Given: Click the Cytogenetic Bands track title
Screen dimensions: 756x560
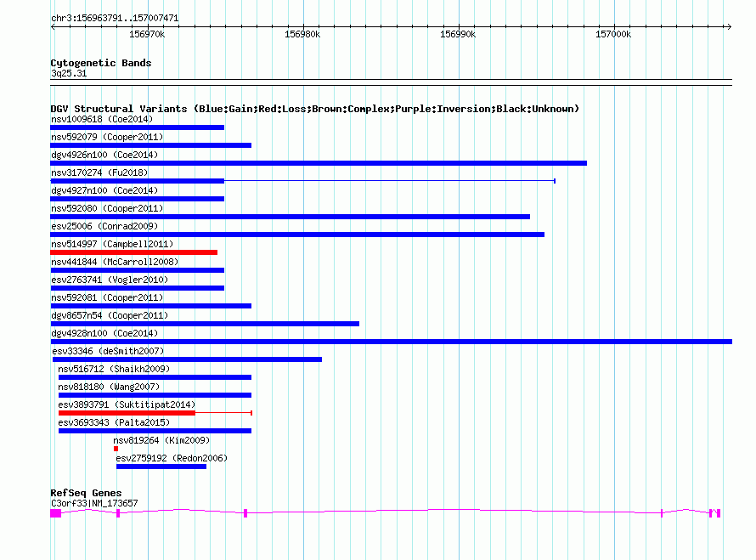Looking at the screenshot, I should [x=101, y=63].
